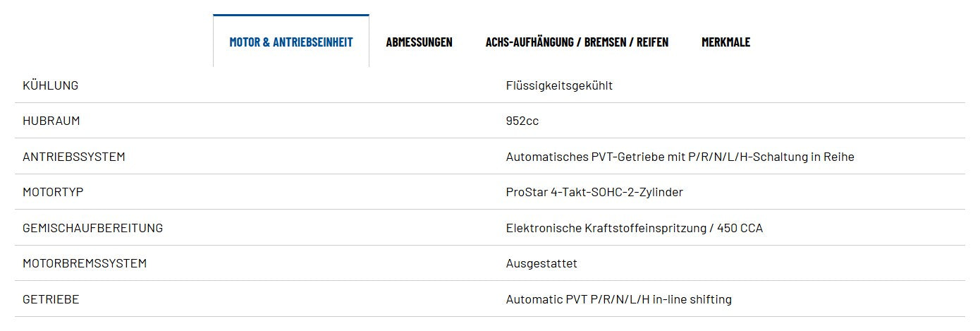
Task: Click the Getriebe row label
Action: point(51,299)
